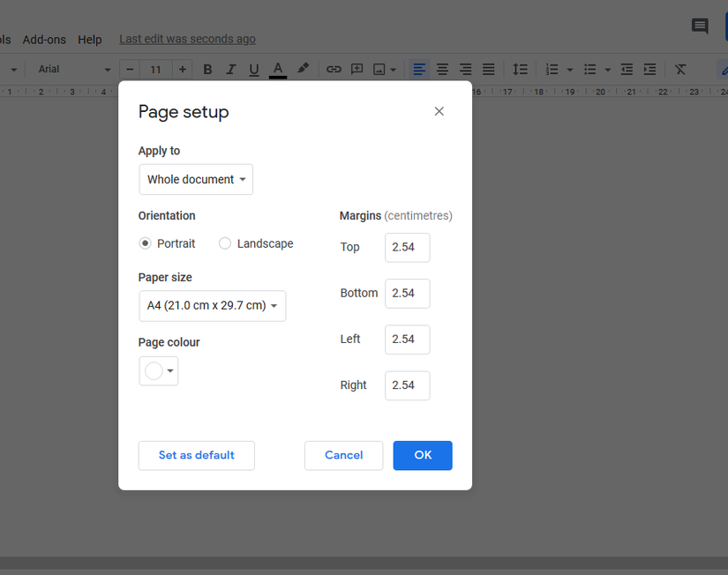Select the Portrait orientation option
The width and height of the screenshot is (728, 575).
pos(143,243)
